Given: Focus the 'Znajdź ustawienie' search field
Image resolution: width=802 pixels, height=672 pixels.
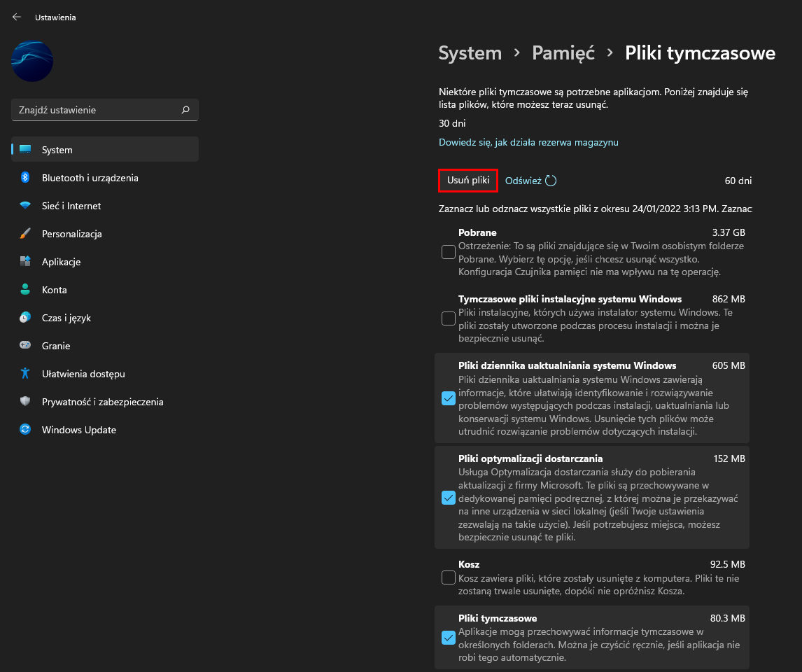Looking at the screenshot, I should (x=105, y=110).
